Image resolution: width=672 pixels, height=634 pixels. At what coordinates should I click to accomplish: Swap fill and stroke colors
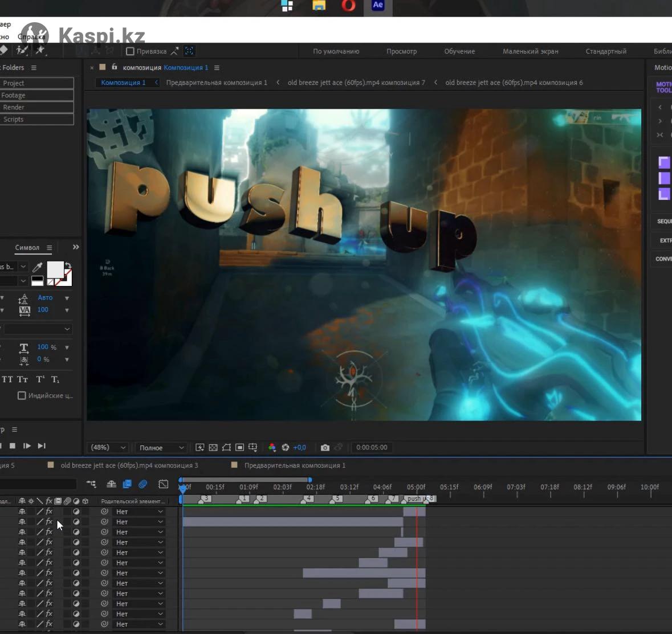[x=68, y=265]
